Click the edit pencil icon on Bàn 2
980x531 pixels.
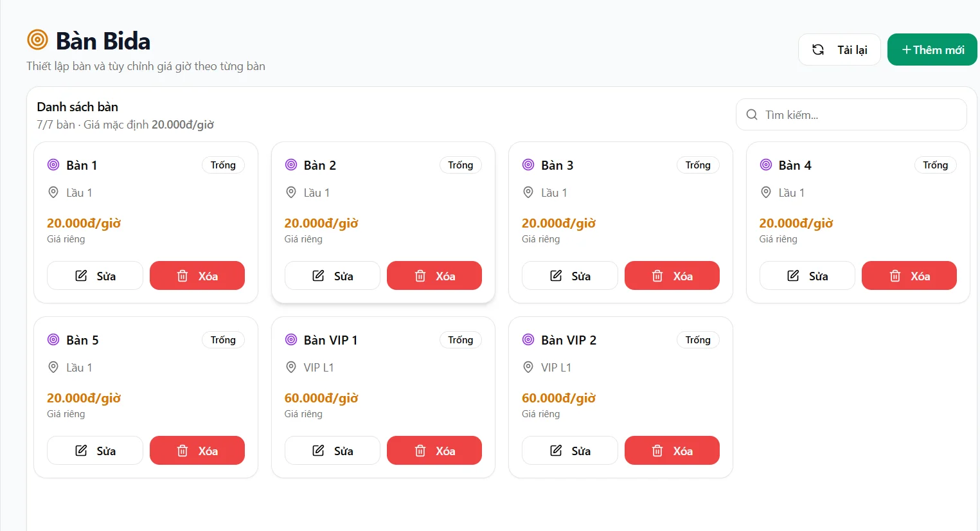coord(318,276)
